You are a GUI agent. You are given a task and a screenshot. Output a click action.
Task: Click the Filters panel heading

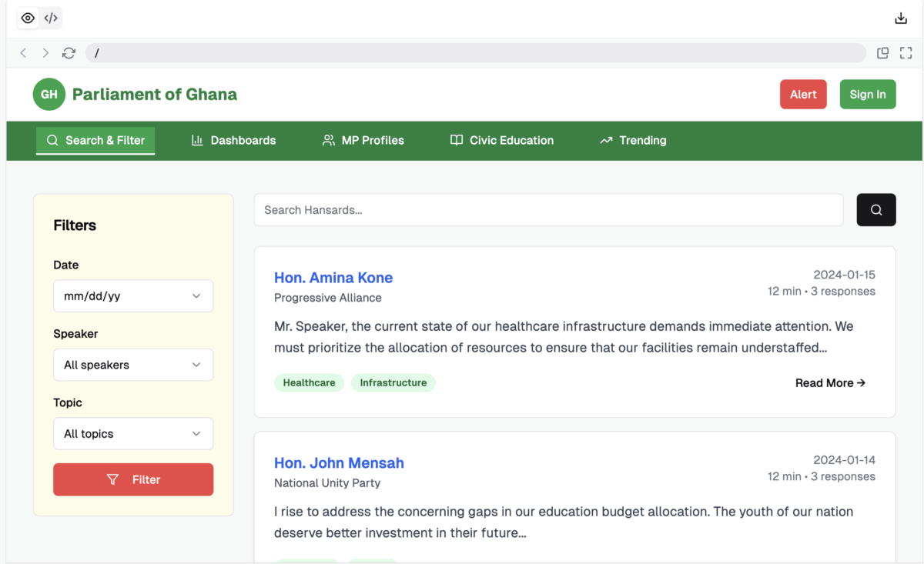click(75, 225)
